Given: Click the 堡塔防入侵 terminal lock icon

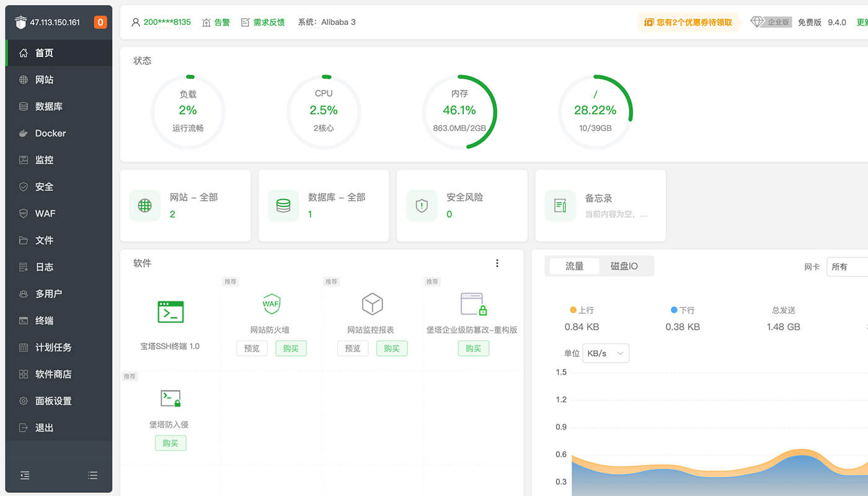Looking at the screenshot, I should tap(170, 398).
